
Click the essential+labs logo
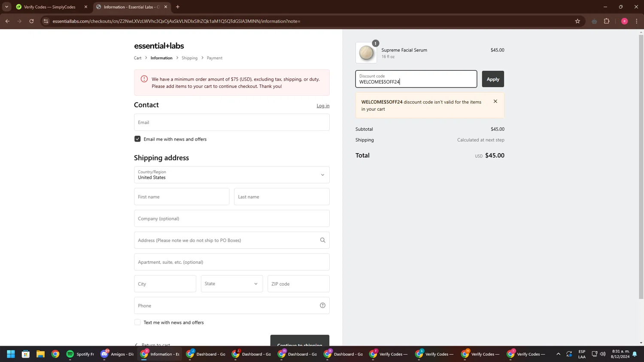click(x=159, y=46)
